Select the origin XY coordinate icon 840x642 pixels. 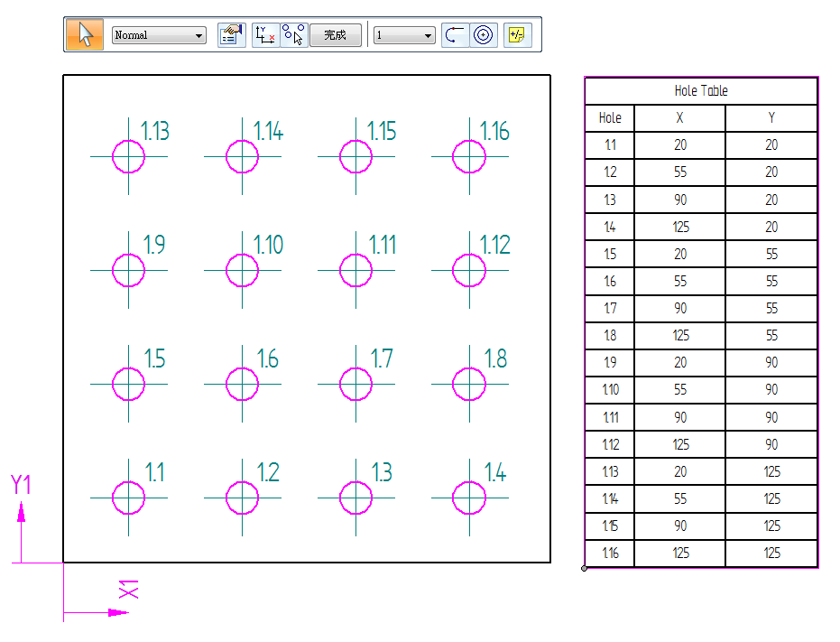click(265, 35)
